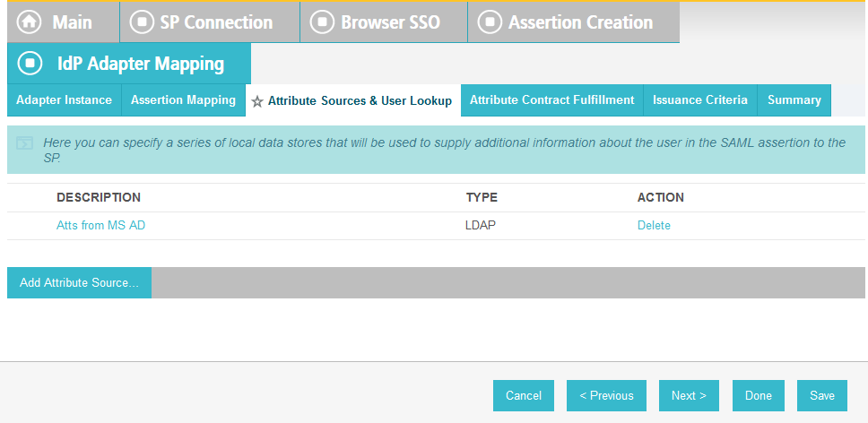Click the circle icon beside IdP Adapter Mapping

[x=30, y=64]
